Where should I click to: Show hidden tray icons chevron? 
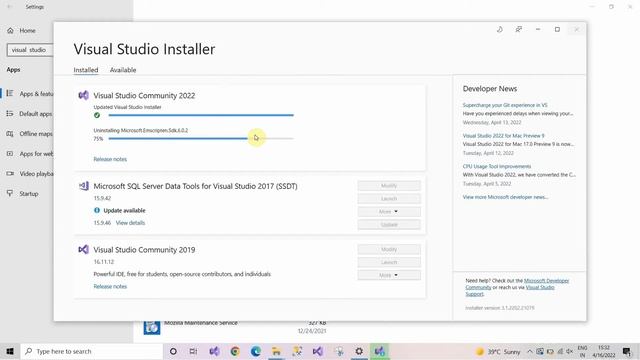[x=530, y=351]
